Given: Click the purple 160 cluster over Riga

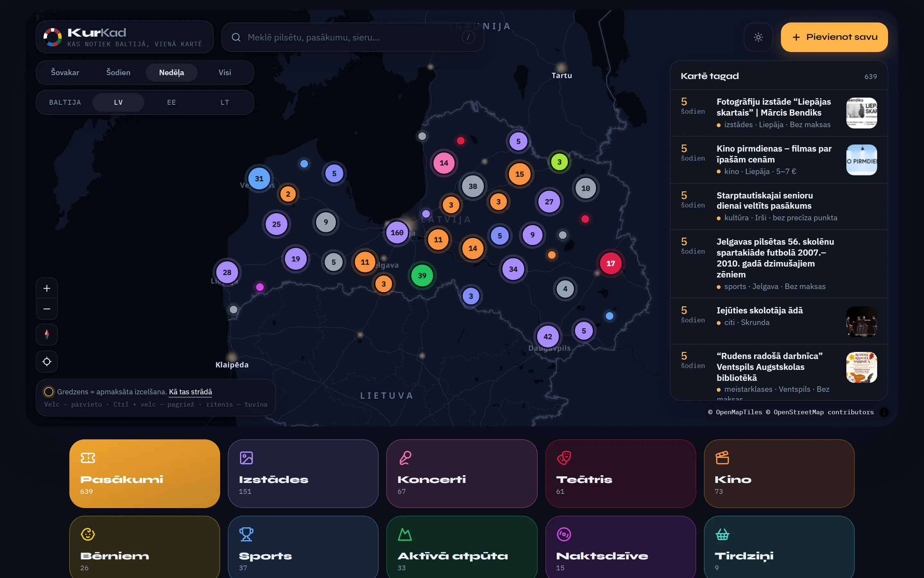Looking at the screenshot, I should click(397, 232).
